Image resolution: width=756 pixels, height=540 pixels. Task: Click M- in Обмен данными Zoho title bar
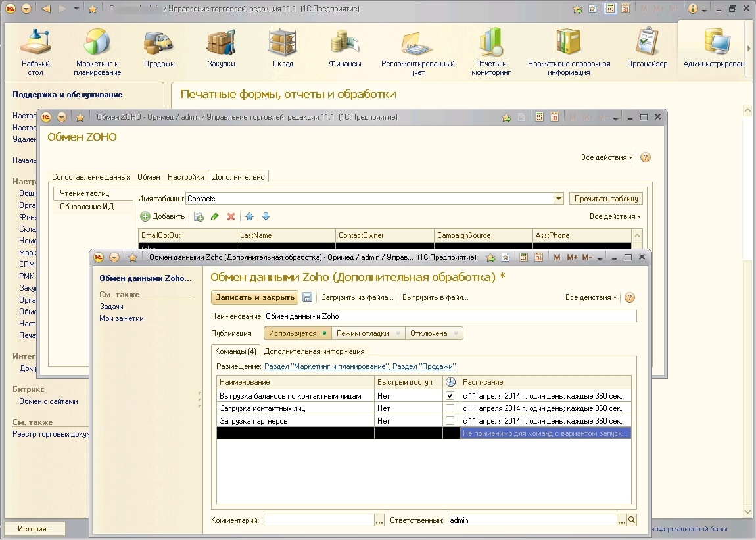[x=587, y=257]
